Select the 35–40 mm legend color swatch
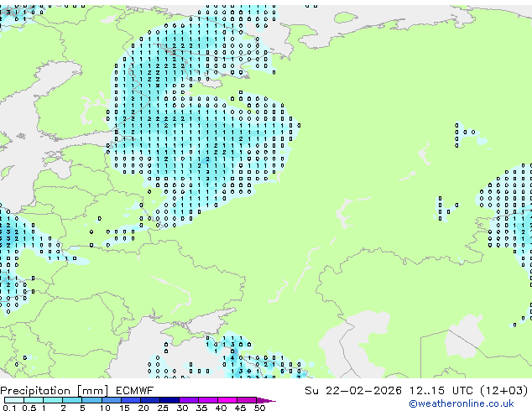 click(x=207, y=400)
